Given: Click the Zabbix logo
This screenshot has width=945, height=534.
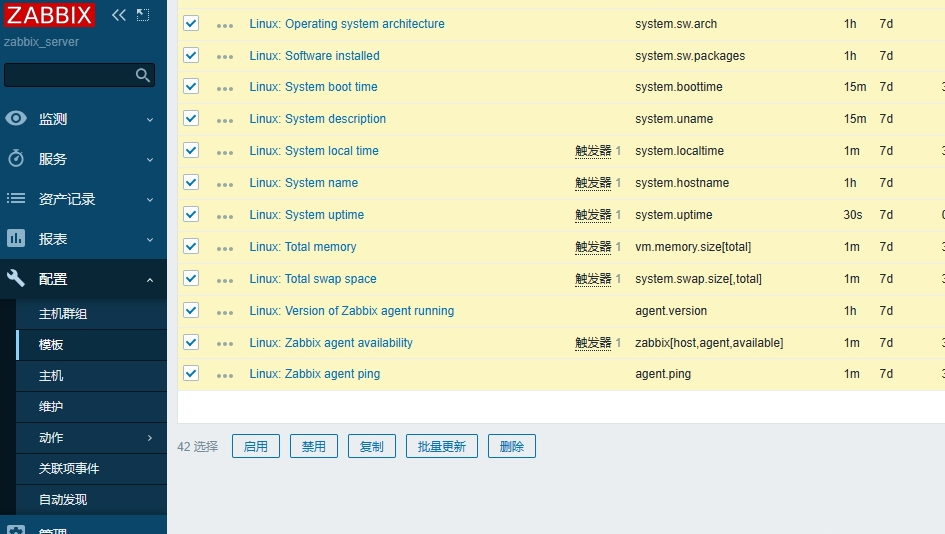Looking at the screenshot, I should (x=50, y=15).
